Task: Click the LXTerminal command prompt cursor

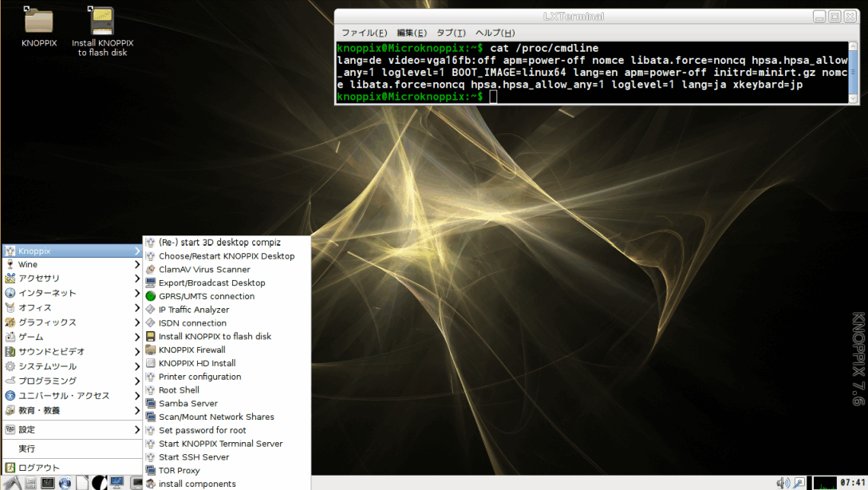Action: tap(493, 97)
